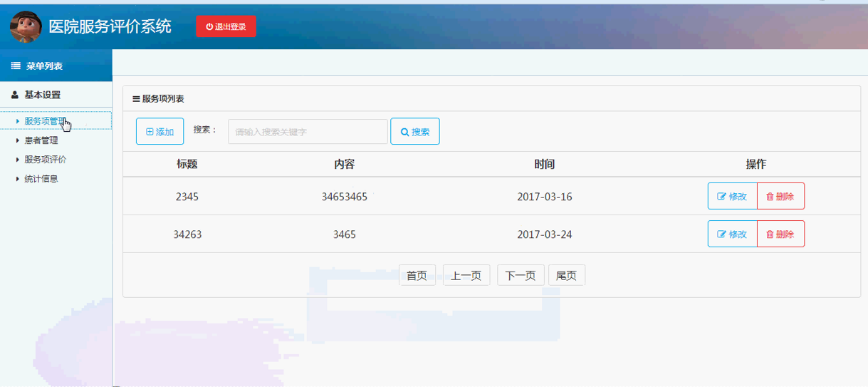Click the date cell 2017-03-24
Viewport: 868px width, 387px height.
click(545, 234)
